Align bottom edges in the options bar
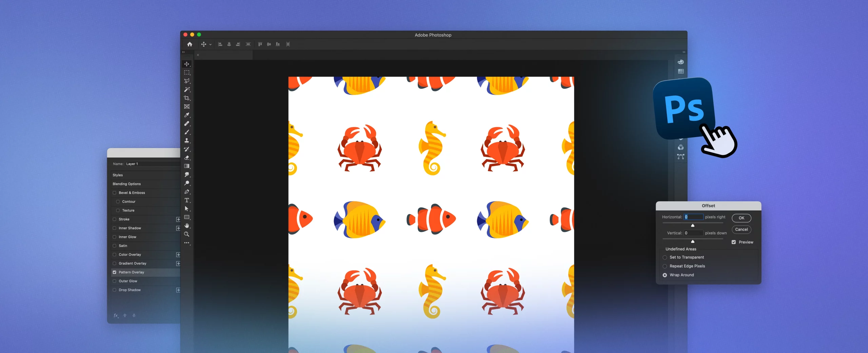Viewport: 868px width, 353px height. click(x=278, y=44)
